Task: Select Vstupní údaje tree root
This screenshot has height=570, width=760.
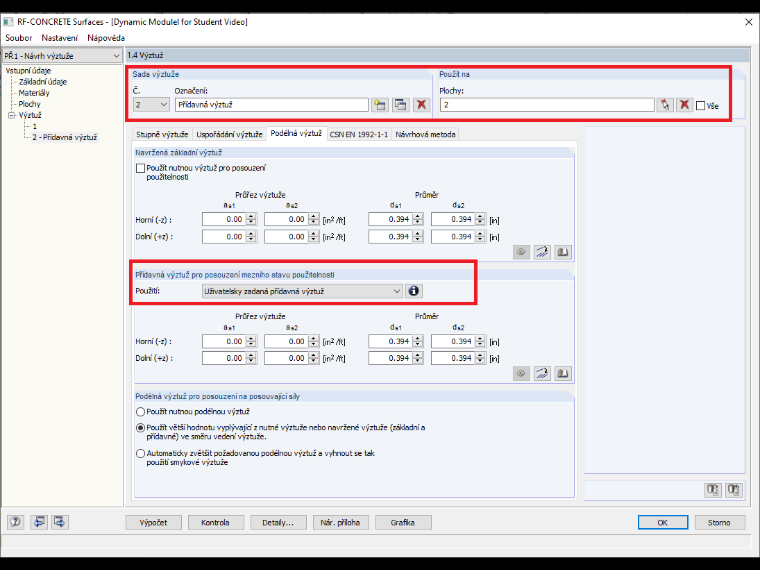Action: (x=28, y=71)
